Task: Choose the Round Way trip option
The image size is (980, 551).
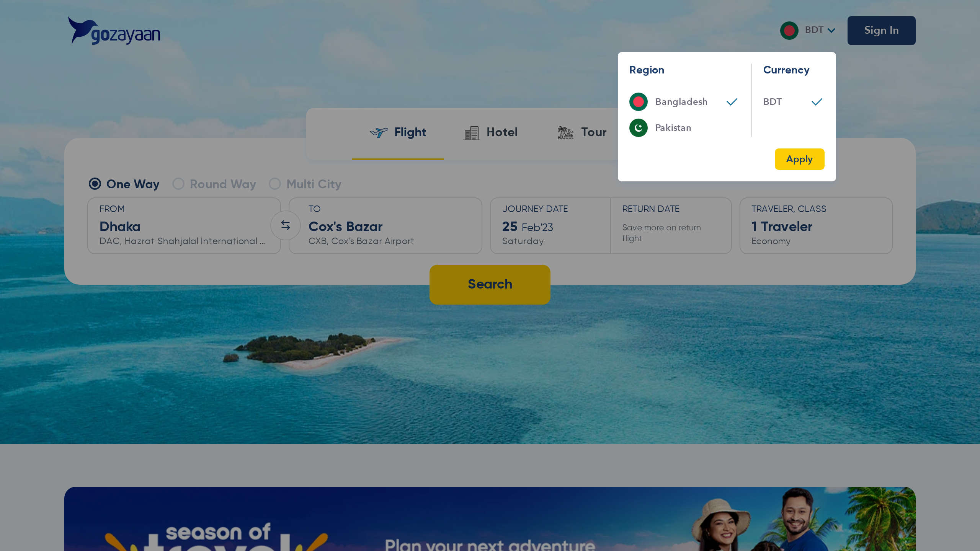Action: [214, 184]
